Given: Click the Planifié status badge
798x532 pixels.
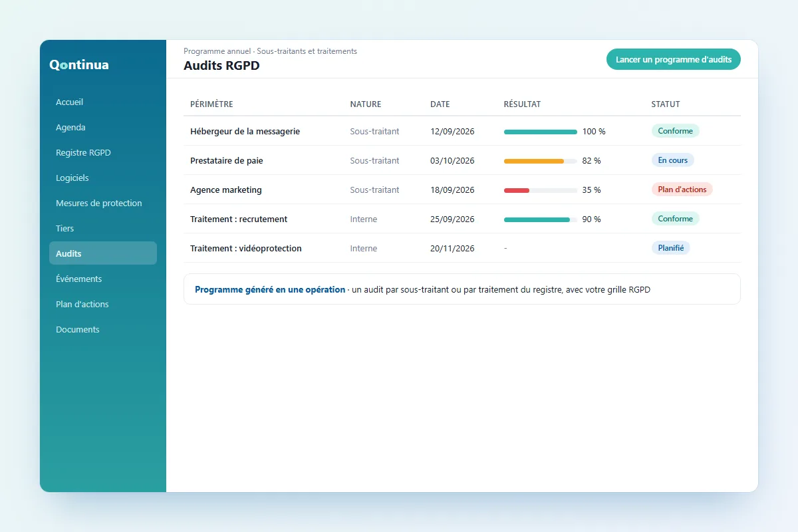Looking at the screenshot, I should [670, 248].
